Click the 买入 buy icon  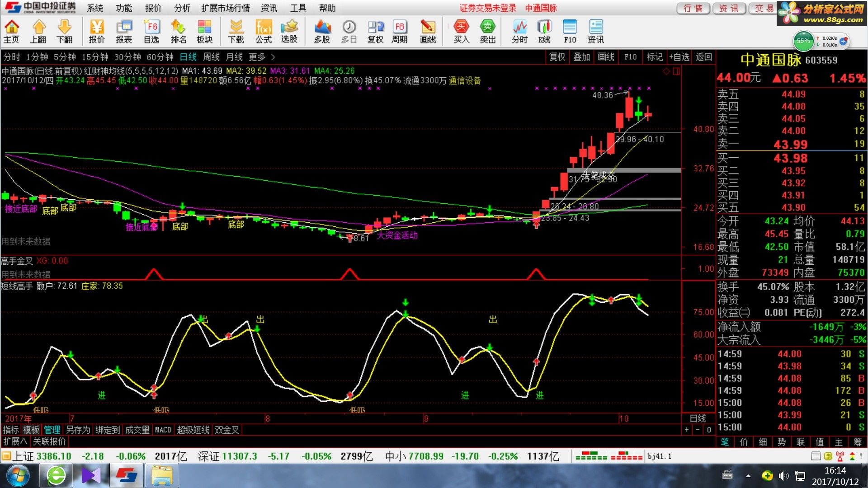(x=461, y=32)
